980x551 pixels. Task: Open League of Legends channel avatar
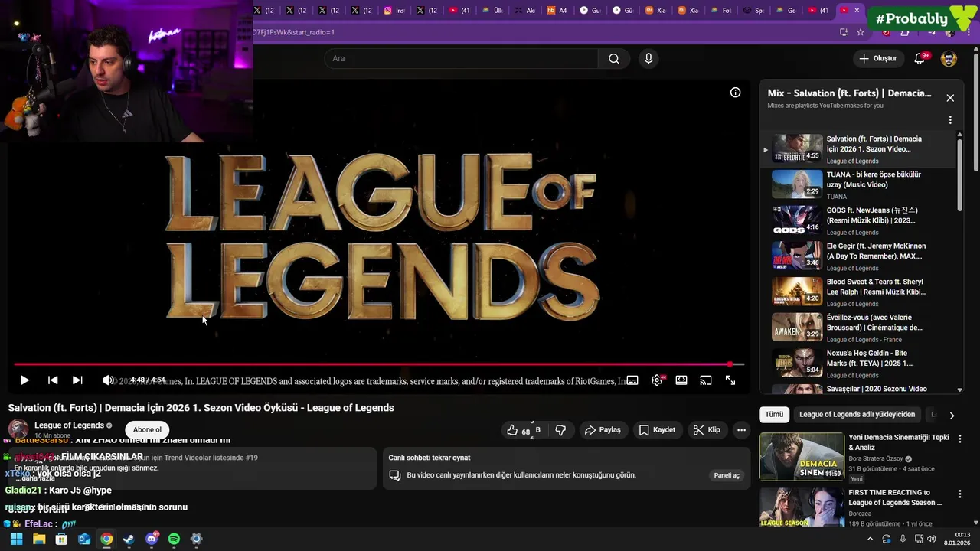(x=18, y=429)
